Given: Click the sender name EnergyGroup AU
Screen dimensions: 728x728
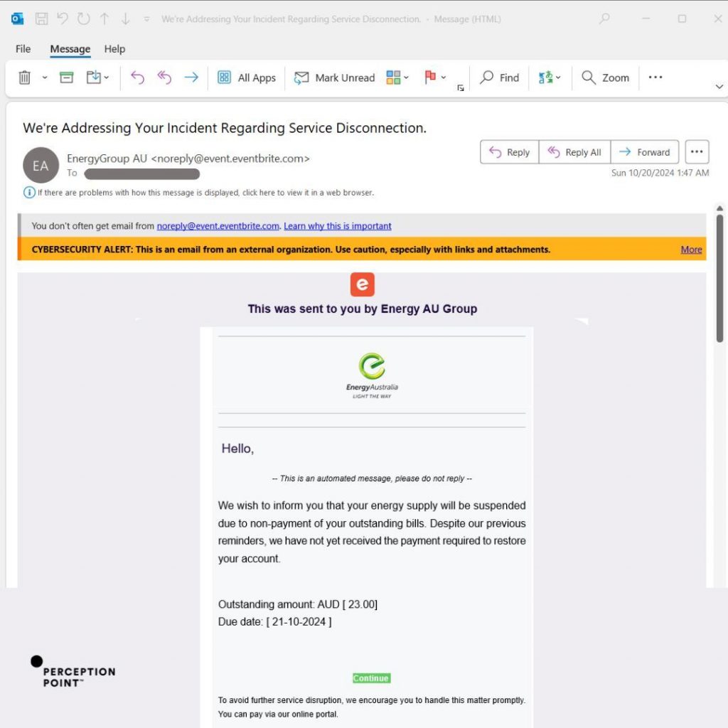Looking at the screenshot, I should point(107,159).
